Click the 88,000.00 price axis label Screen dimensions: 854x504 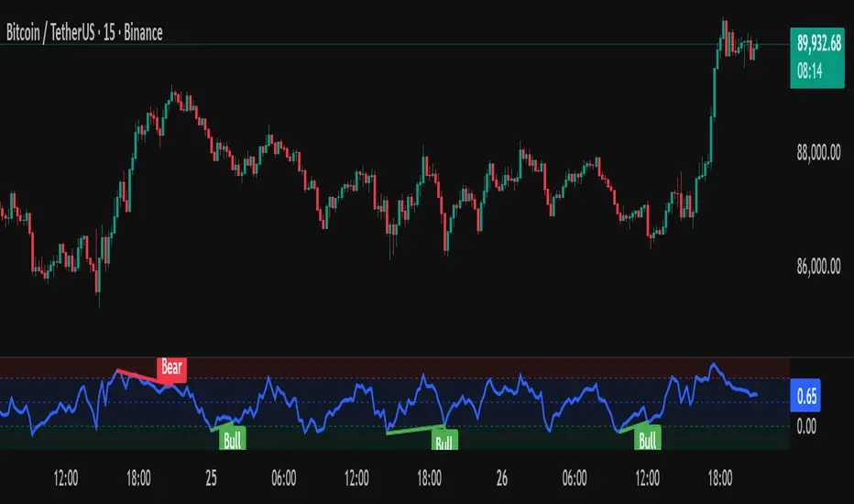point(818,153)
